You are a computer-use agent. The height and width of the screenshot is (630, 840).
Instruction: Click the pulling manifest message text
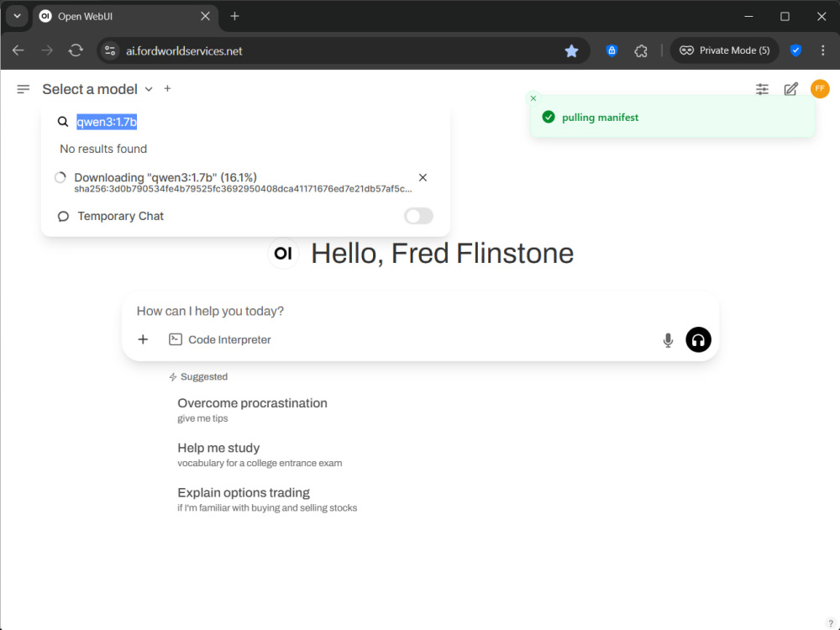tap(600, 118)
